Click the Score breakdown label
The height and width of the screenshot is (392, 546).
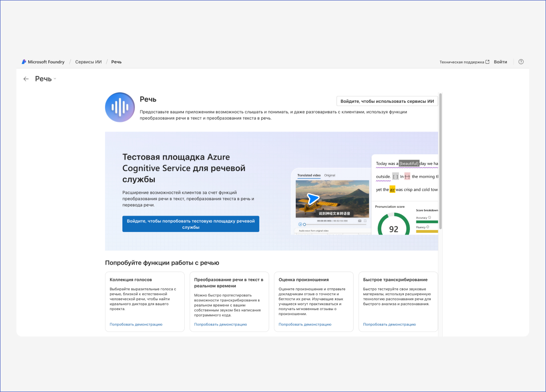tap(427, 210)
